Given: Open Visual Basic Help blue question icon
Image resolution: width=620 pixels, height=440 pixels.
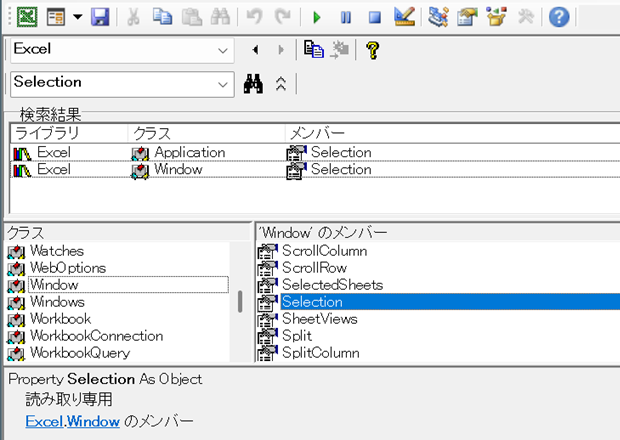Looking at the screenshot, I should (559, 17).
